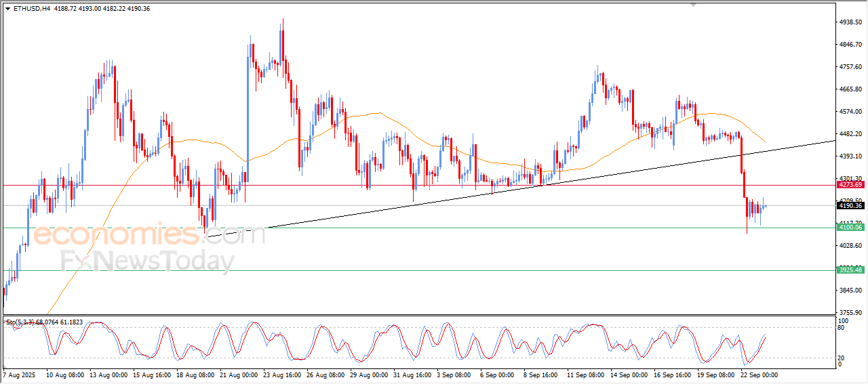The image size is (868, 384).
Task: Select the green 3925.48 price level tag
Action: tap(850, 270)
